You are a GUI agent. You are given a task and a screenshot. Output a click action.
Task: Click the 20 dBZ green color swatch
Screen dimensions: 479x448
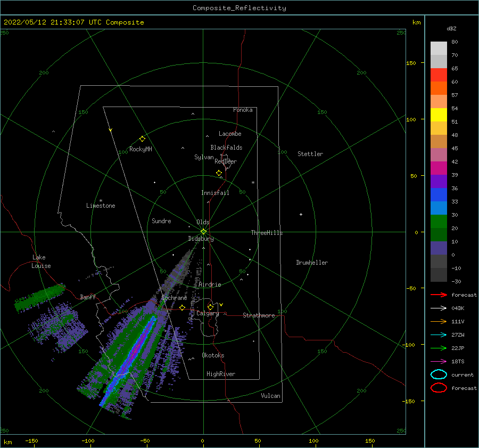coord(439,222)
